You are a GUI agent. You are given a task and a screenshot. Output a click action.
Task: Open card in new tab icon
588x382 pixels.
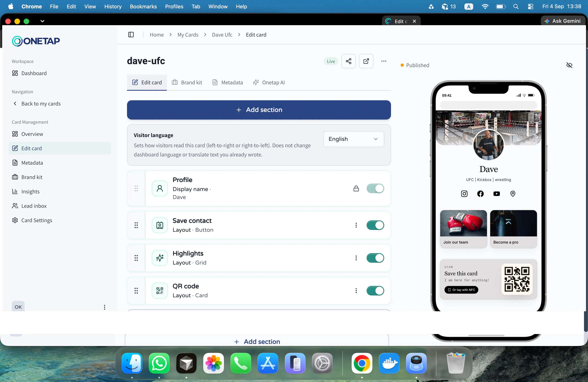coord(366,61)
